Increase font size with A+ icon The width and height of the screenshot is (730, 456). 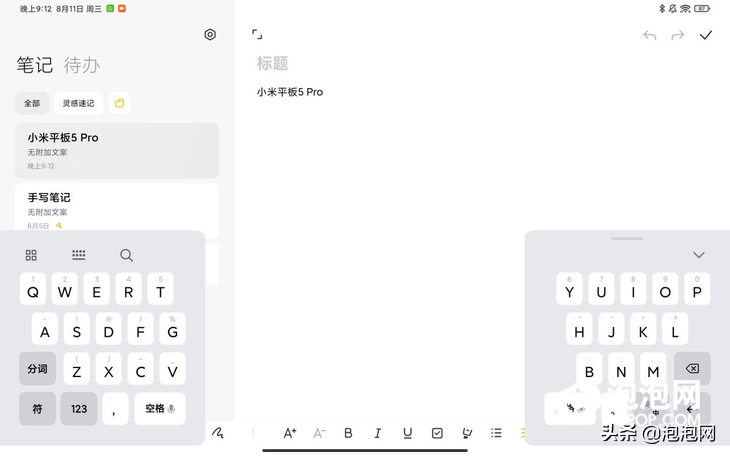(290, 433)
